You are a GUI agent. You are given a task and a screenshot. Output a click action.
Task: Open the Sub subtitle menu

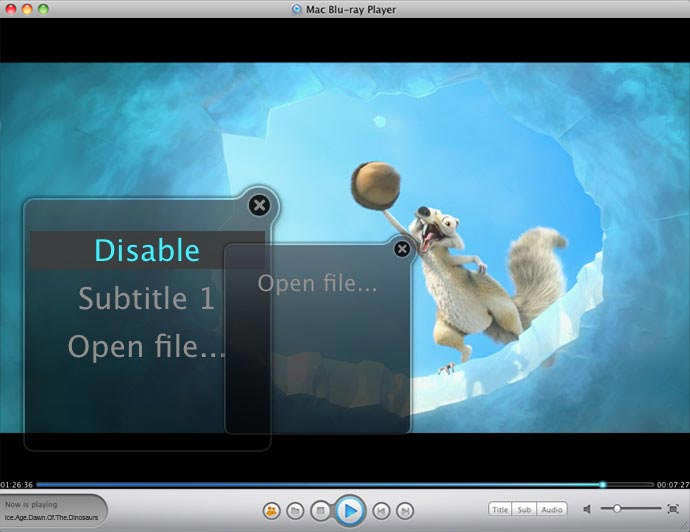[x=524, y=509]
